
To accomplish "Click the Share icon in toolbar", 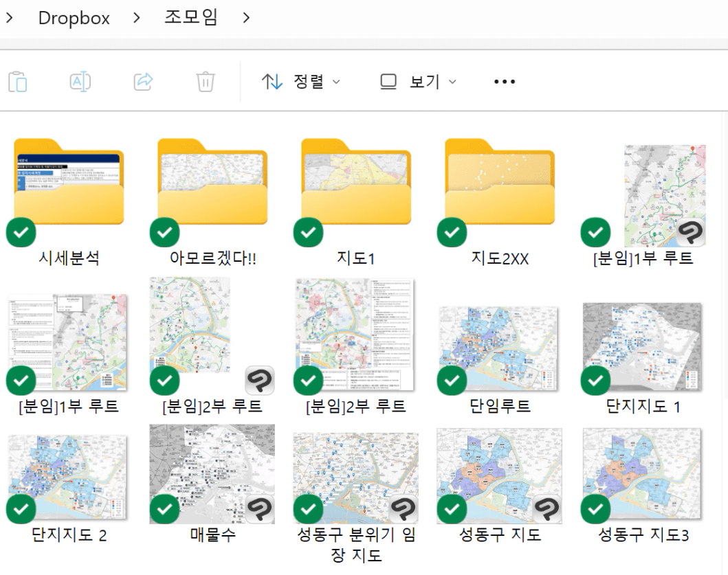I will point(143,82).
